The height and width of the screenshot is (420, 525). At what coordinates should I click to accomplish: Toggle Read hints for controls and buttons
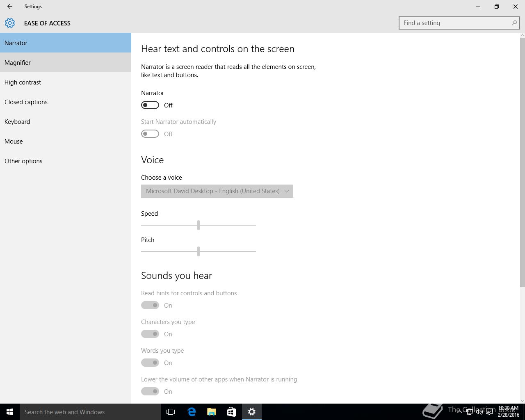coord(150,305)
